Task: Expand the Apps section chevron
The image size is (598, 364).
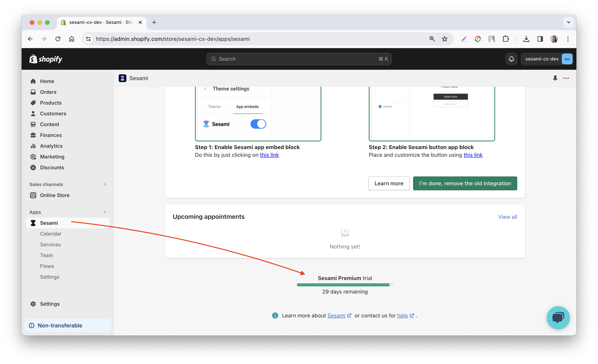Action: tap(105, 212)
